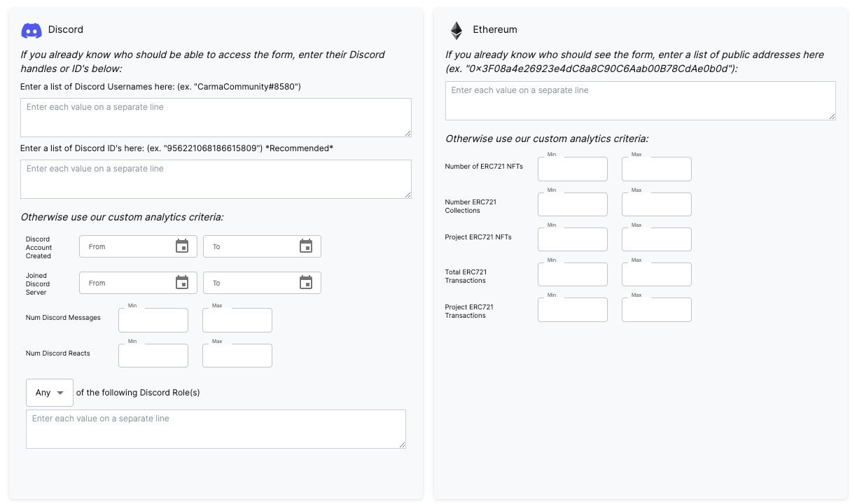This screenshot has height=504, width=857.
Task: Open calendar for Joined Discord Server From
Action: (182, 283)
